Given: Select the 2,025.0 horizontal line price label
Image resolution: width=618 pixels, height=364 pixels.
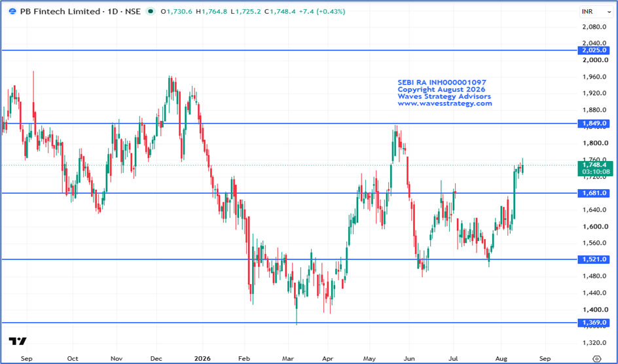Looking at the screenshot, I should click(594, 50).
